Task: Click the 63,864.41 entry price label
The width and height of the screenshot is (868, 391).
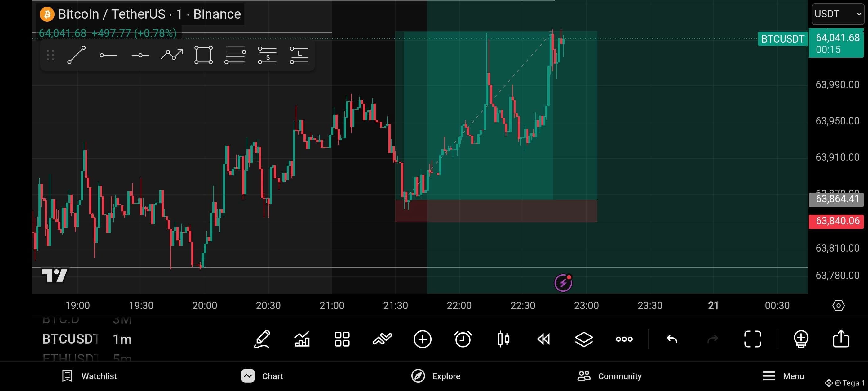Action: tap(836, 199)
